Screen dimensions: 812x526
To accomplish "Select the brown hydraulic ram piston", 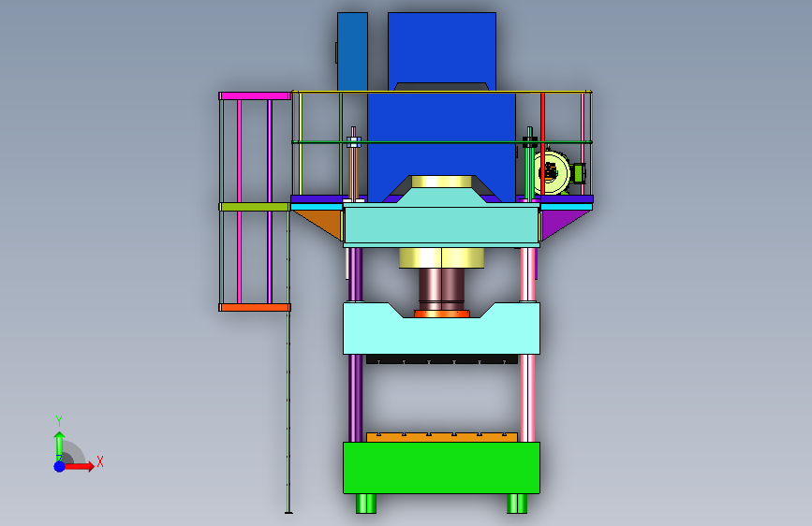I will [x=442, y=289].
